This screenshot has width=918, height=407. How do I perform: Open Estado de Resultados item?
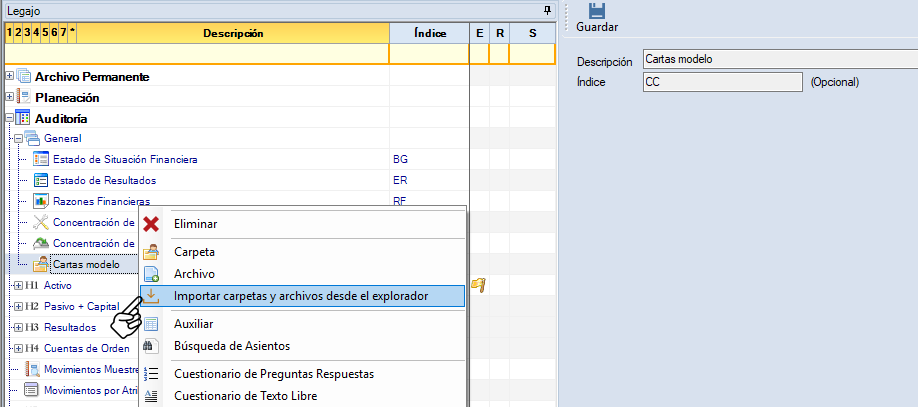coord(104,180)
